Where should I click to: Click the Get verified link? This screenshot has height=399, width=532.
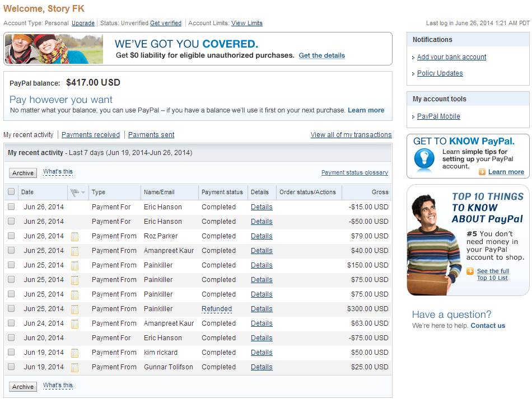tap(166, 23)
